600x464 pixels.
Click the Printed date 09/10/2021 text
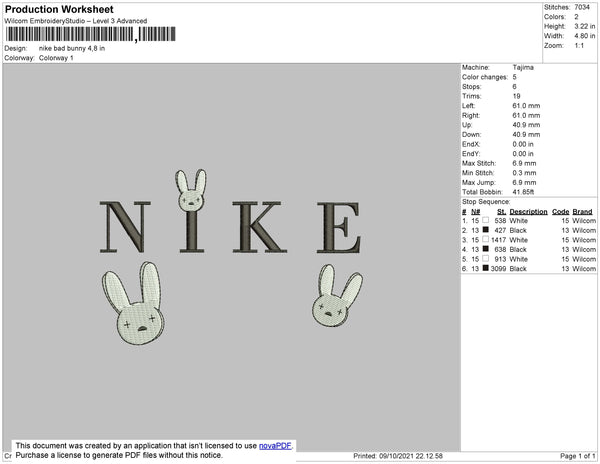(398, 456)
